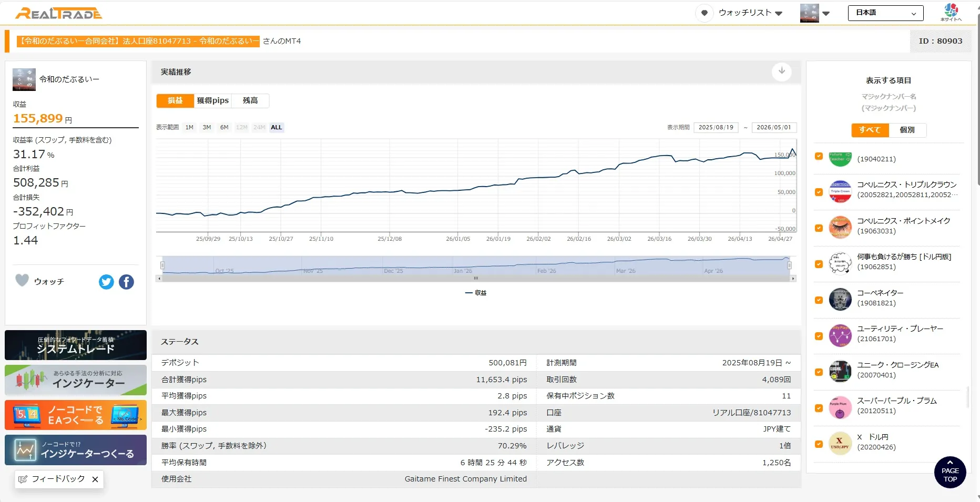Viewport: 980px width, 502px height.
Task: Collapse 実績推移 panel with down-arrow icon
Action: click(782, 71)
